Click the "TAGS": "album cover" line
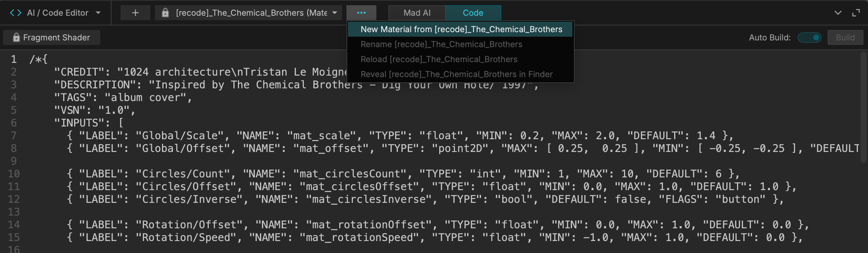The height and width of the screenshot is (253, 868). coord(123,97)
